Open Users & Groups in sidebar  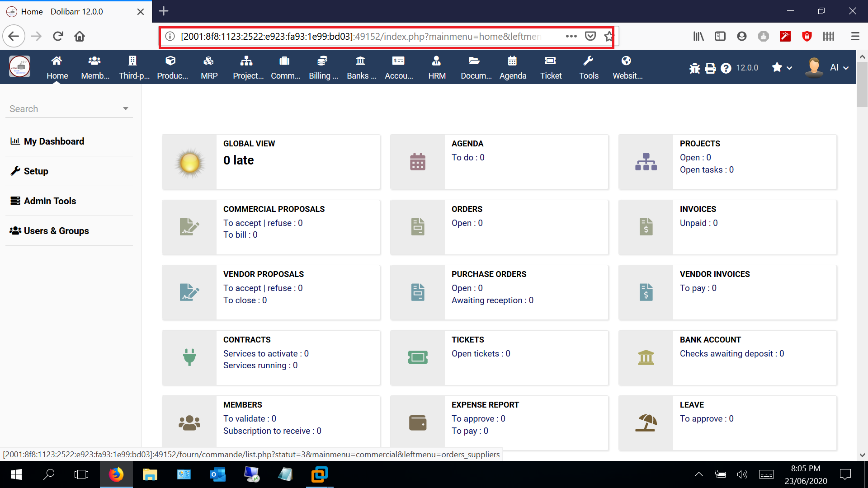click(x=49, y=231)
